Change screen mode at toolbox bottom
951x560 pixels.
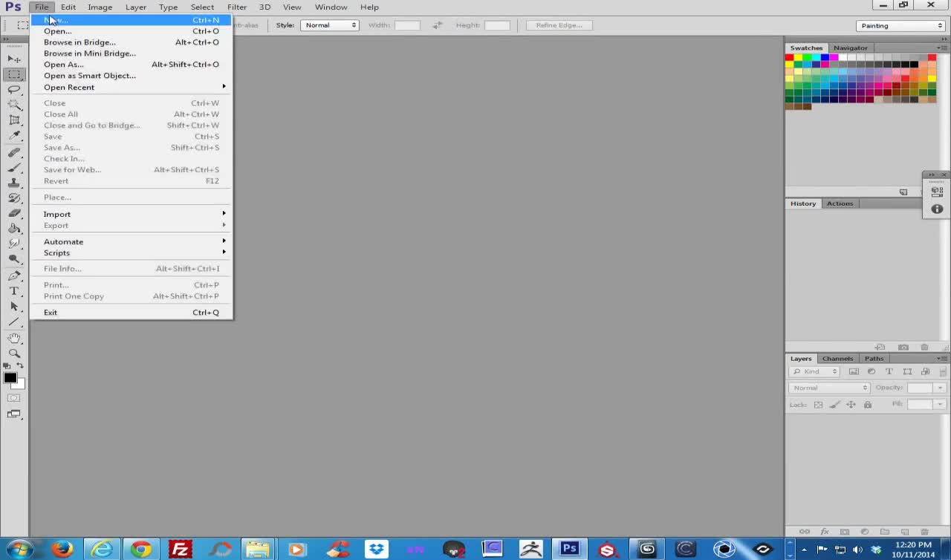click(x=14, y=414)
